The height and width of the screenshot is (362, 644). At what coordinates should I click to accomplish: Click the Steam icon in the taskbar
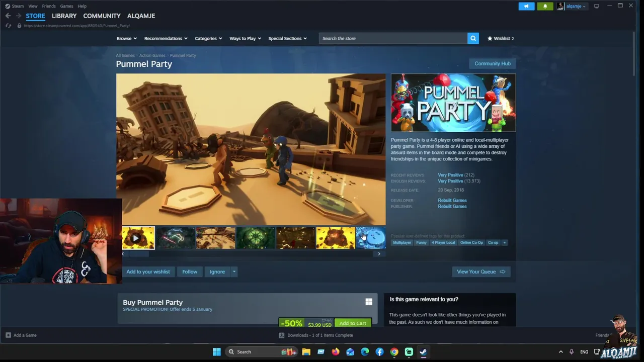[x=423, y=351]
